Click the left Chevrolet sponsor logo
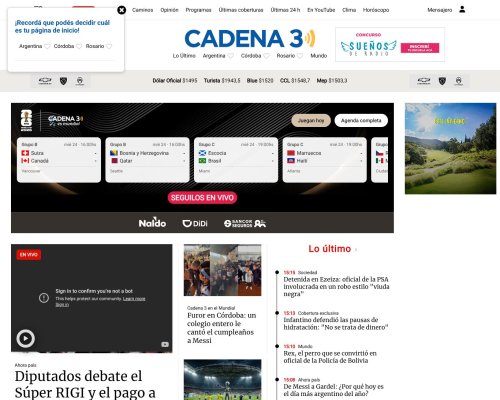500x400 pixels. 45,81
